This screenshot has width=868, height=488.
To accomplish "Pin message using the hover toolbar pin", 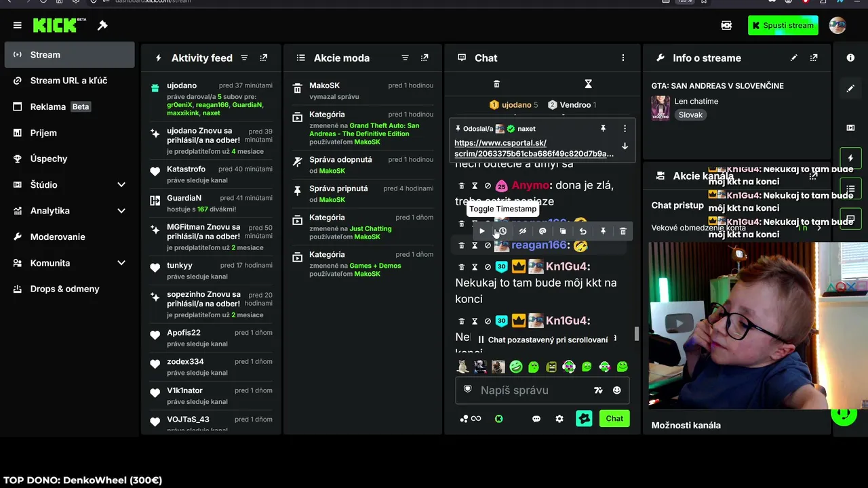I will click(x=603, y=231).
